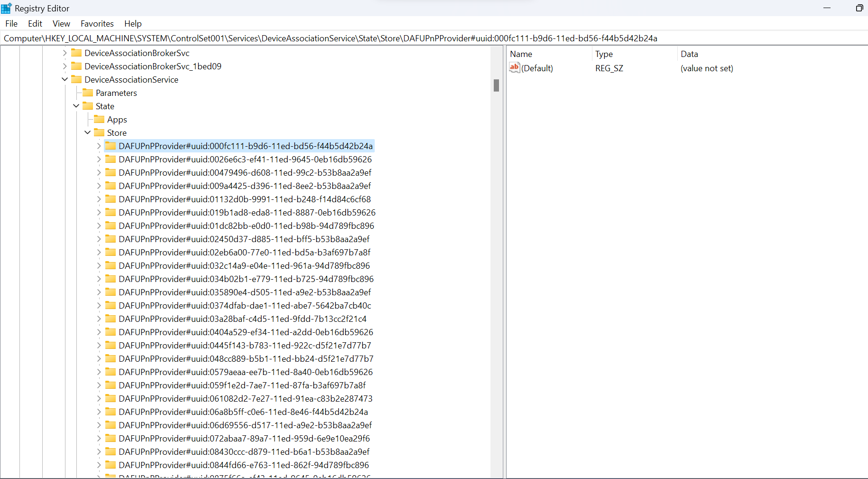Expand the DeviceAssociationBrokerSvc key
This screenshot has height=479, width=868.
point(65,53)
